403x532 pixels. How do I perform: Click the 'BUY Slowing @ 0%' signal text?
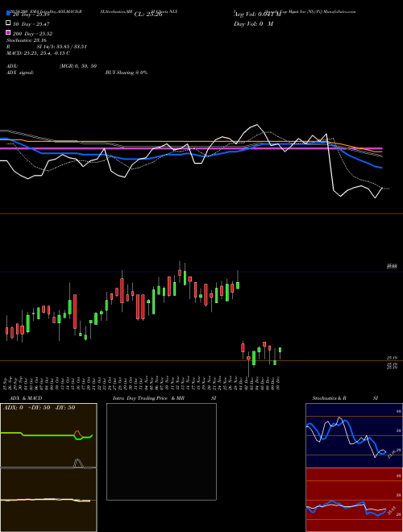coord(127,73)
